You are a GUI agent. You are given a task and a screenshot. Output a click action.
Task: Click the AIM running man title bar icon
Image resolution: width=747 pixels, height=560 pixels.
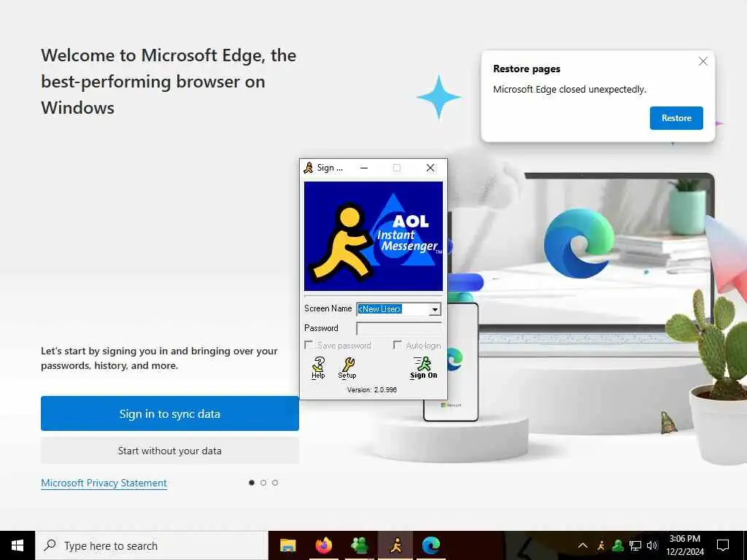point(309,168)
